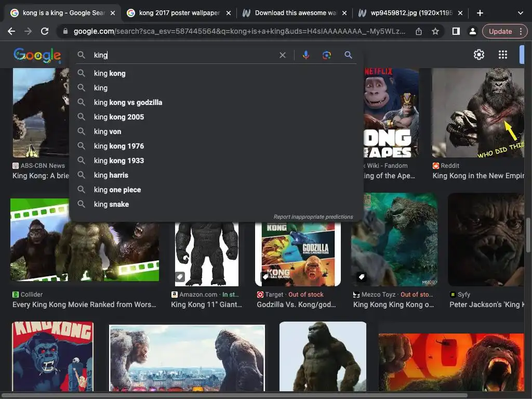The width and height of the screenshot is (532, 399).
Task: Click the Google logo
Action: click(37, 55)
